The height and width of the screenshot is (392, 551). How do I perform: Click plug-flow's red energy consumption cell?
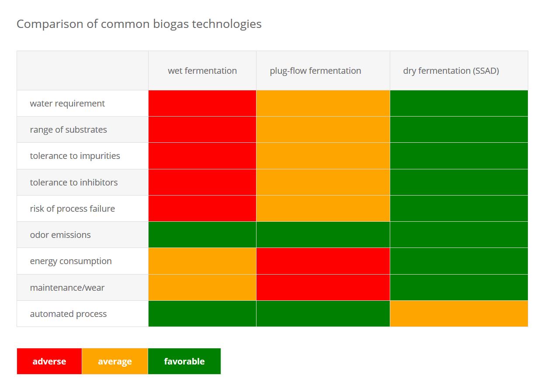[323, 261]
